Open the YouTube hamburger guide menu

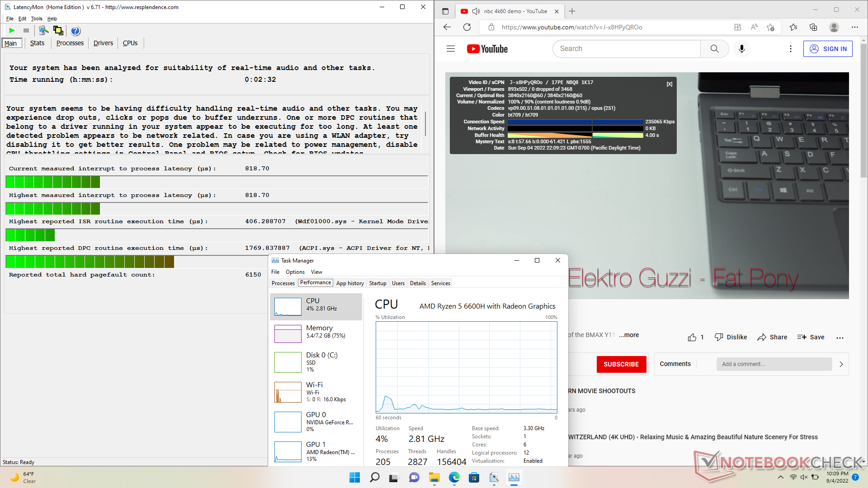[x=450, y=49]
